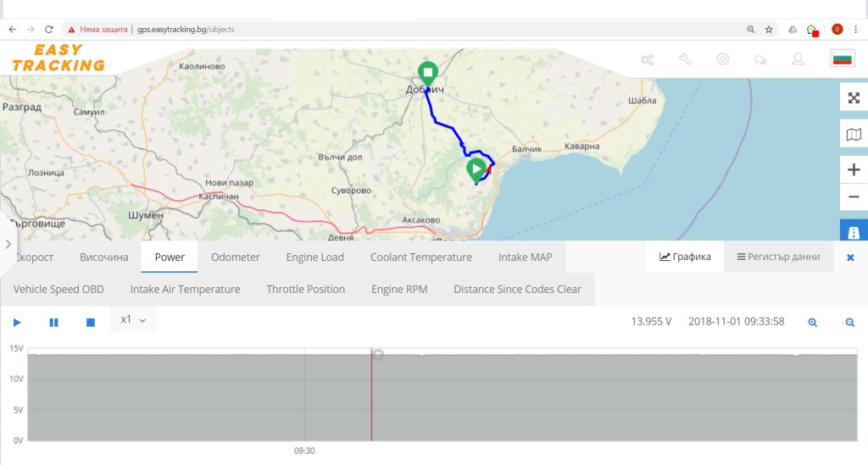
Task: Pause the route playback
Action: click(53, 323)
